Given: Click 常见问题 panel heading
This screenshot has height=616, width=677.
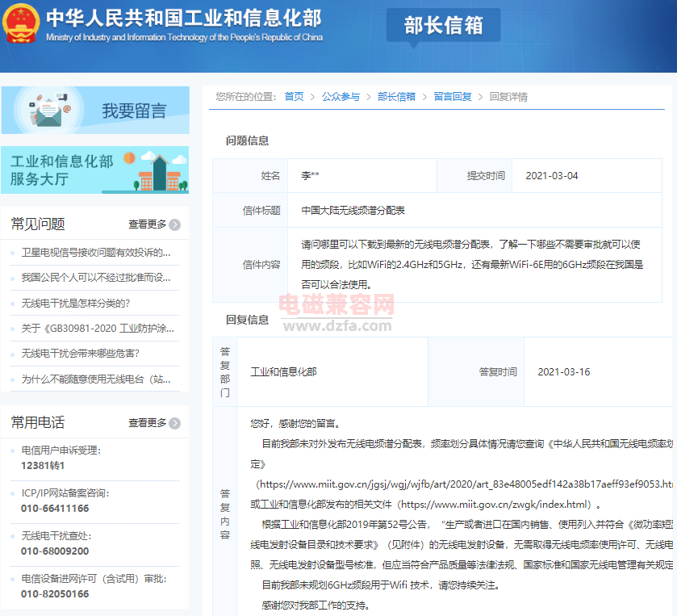Looking at the screenshot, I should pos(38,224).
